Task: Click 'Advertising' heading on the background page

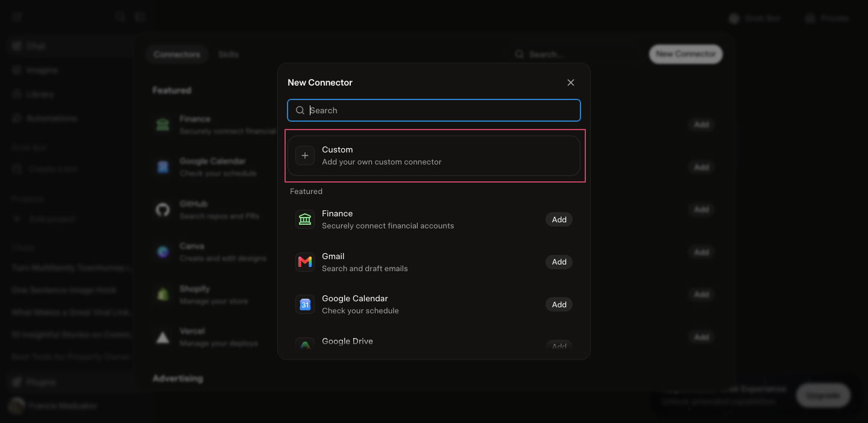Action: (178, 378)
